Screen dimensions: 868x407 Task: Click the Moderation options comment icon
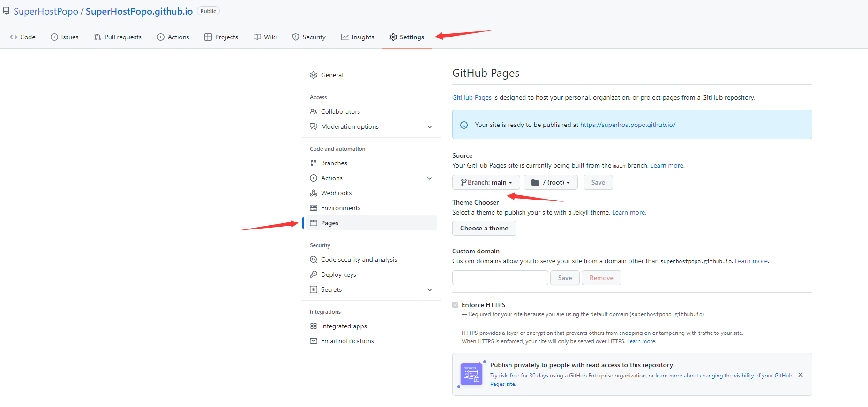coord(314,126)
